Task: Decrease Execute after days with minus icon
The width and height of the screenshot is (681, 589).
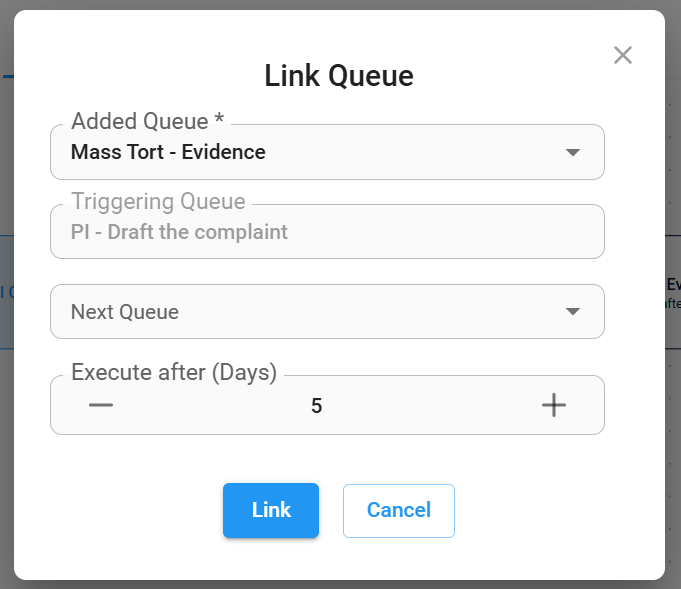Action: (101, 405)
